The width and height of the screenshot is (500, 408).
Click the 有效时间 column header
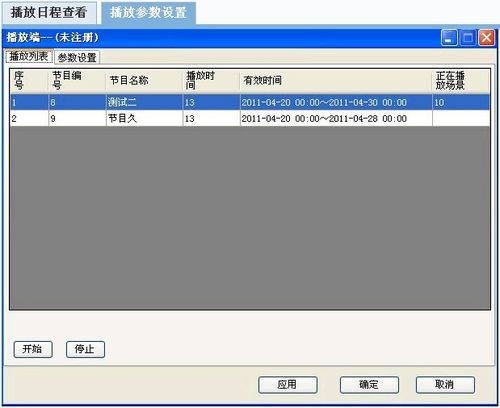pos(336,81)
